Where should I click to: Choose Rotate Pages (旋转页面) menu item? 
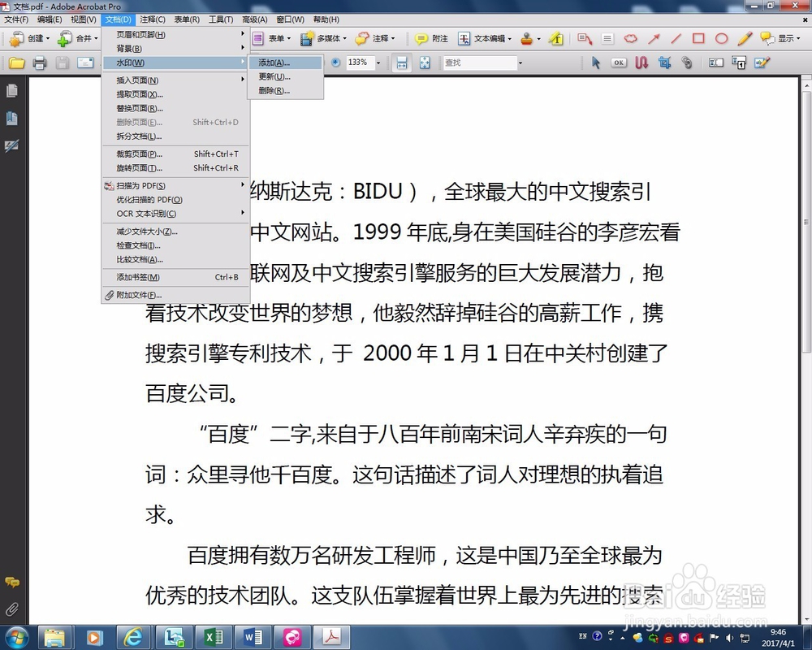point(175,167)
